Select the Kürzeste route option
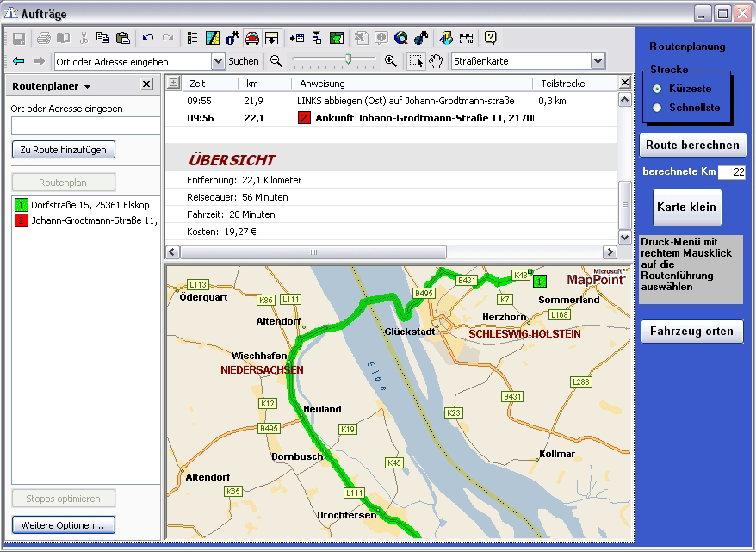Image resolution: width=756 pixels, height=552 pixels. coord(658,89)
